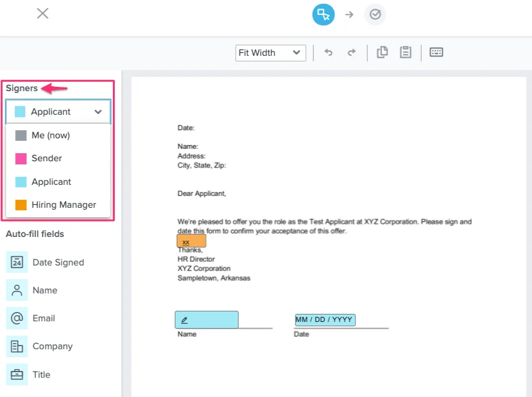Click the 'Dear Applicant,' line in document
This screenshot has width=532, height=397.
click(x=202, y=194)
